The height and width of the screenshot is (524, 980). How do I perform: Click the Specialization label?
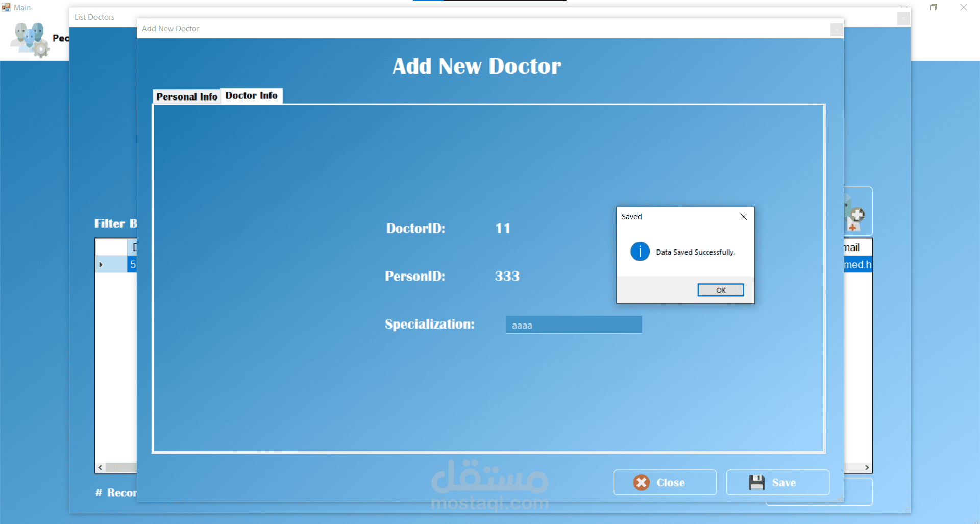pos(429,324)
